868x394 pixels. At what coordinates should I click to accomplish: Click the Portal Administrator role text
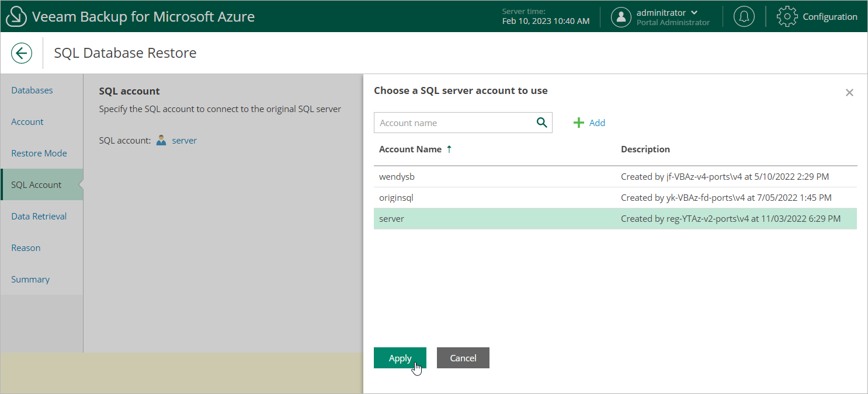pos(673,22)
